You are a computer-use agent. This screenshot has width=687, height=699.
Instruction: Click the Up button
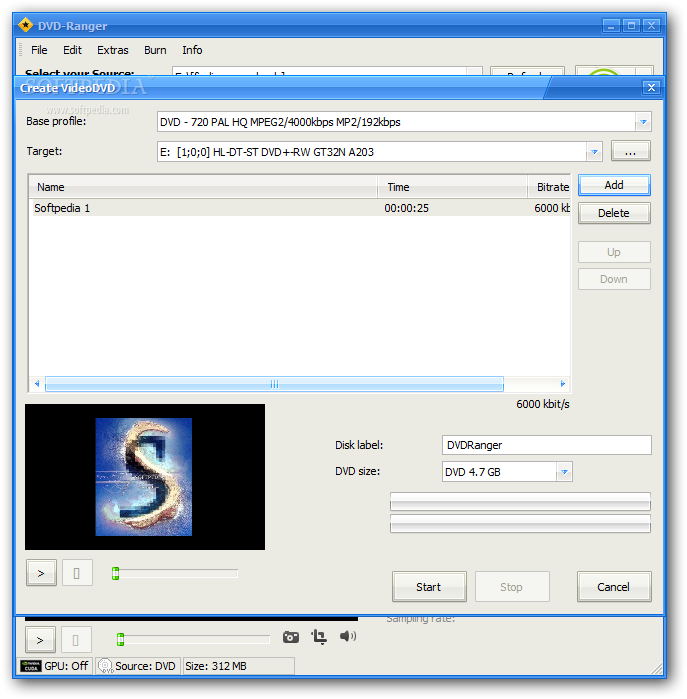click(614, 252)
